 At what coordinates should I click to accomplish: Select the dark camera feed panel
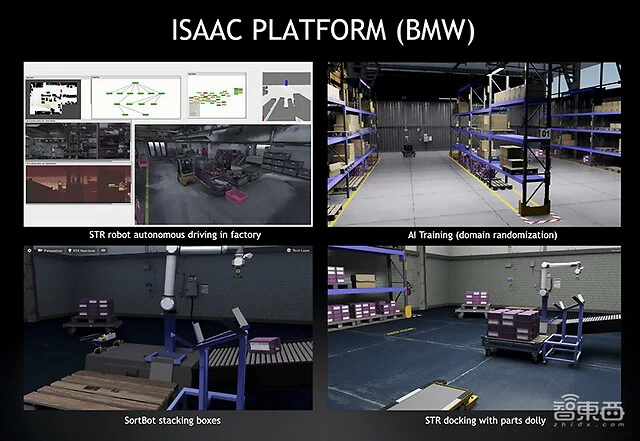click(76, 143)
